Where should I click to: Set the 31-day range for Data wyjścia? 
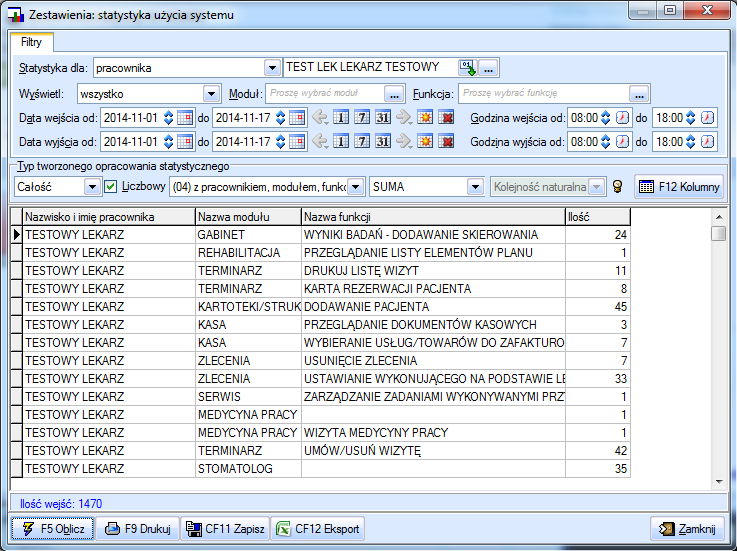coord(383,142)
